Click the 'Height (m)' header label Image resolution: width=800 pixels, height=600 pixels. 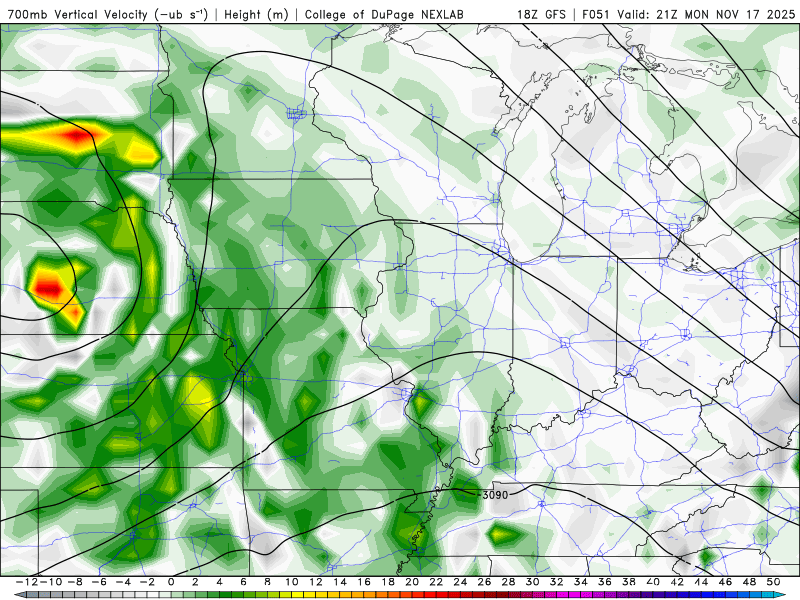[256, 14]
